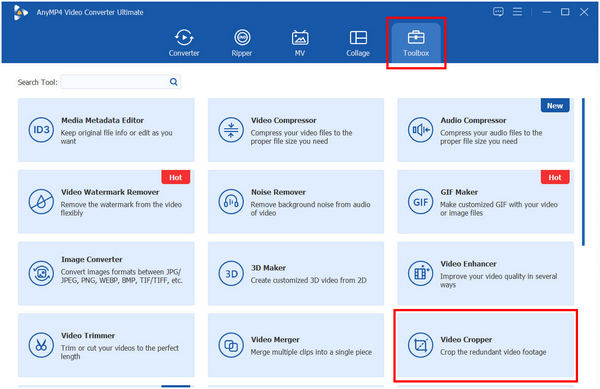Viewport: 600px width, 389px height.
Task: Click the Hot badge on Watermark Remover
Action: click(x=176, y=177)
